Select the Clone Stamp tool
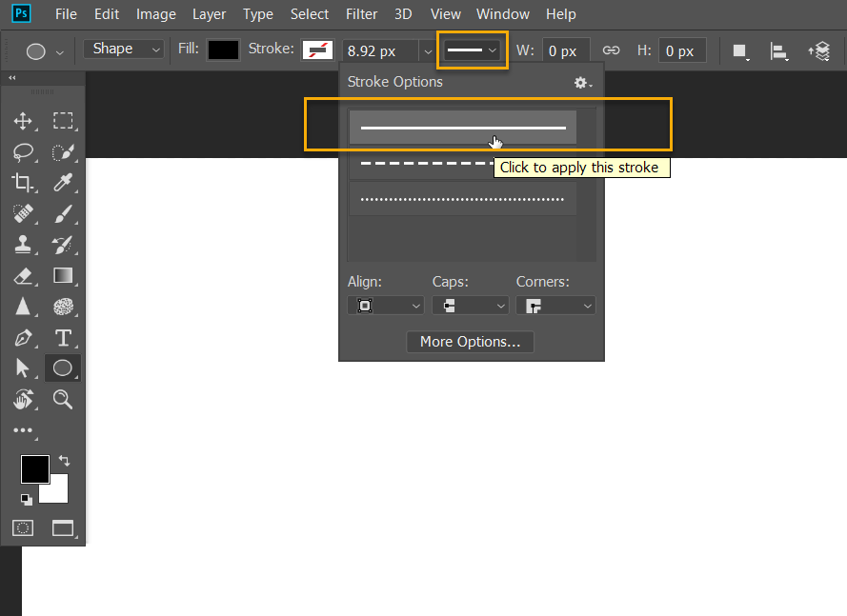The image size is (847, 616). 23,244
